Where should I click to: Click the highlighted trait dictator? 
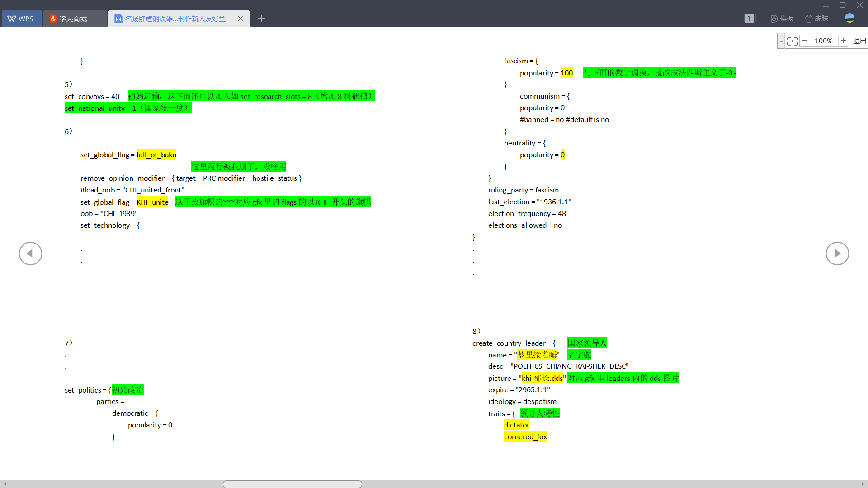click(x=517, y=425)
